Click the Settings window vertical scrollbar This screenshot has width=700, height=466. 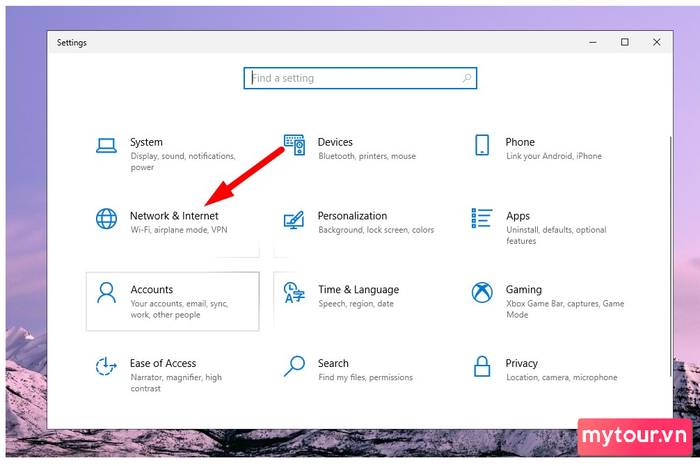coord(671,257)
